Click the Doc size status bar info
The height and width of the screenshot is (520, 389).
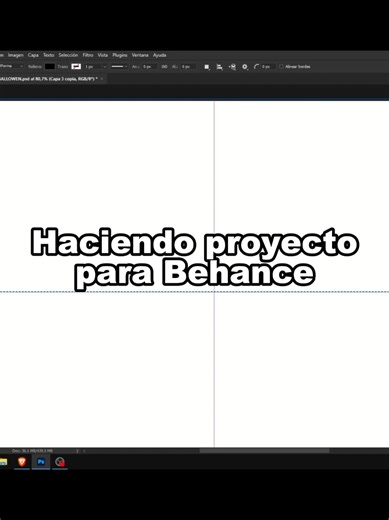click(x=32, y=451)
